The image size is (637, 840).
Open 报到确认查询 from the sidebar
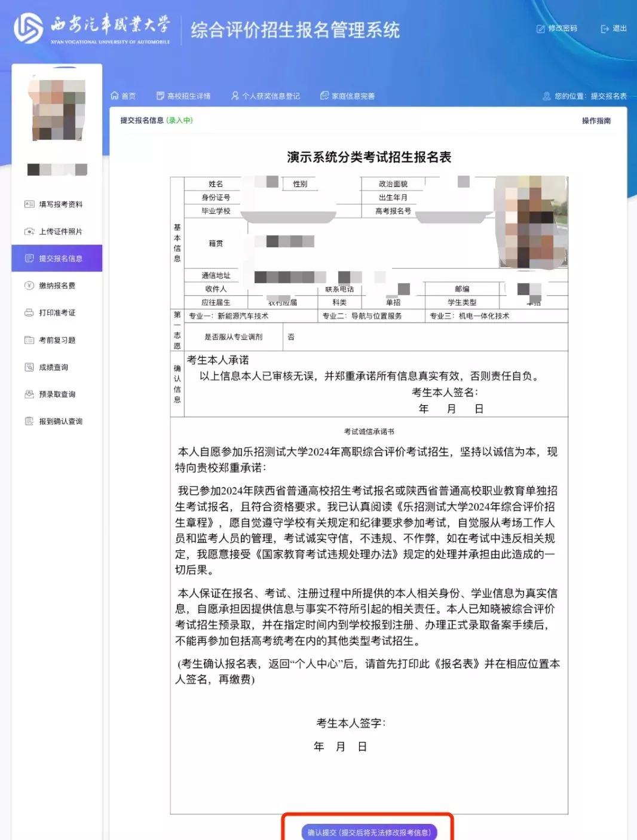point(29,421)
